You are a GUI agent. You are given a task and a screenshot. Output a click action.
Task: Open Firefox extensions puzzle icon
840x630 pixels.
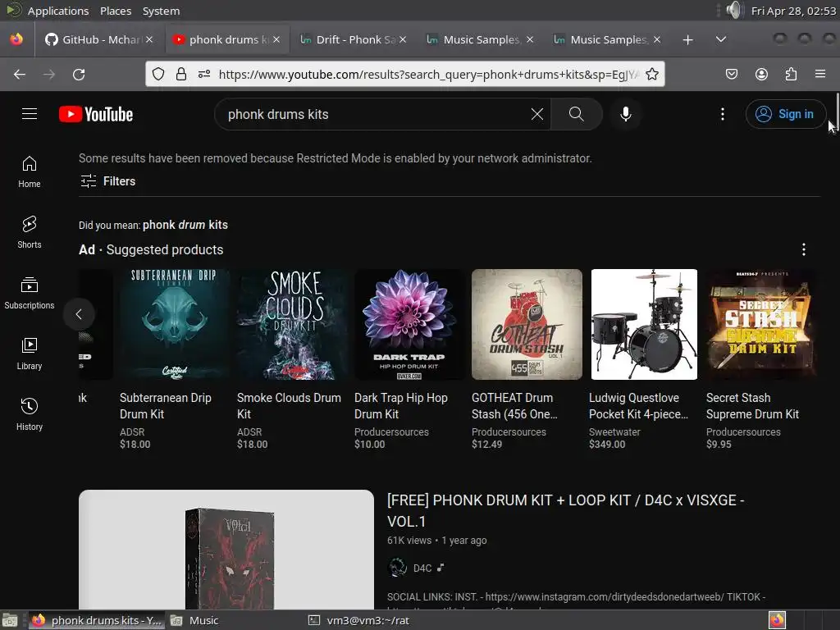791,74
